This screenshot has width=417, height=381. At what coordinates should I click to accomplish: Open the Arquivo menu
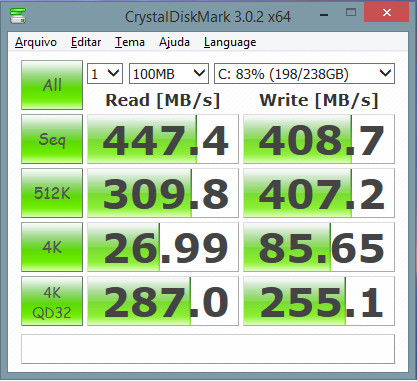tap(36, 42)
